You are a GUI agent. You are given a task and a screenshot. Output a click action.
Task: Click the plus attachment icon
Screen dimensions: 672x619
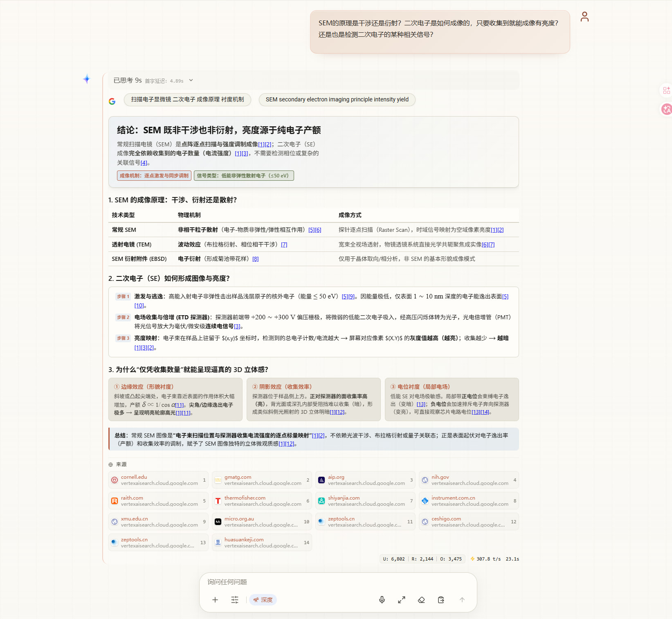tap(215, 600)
